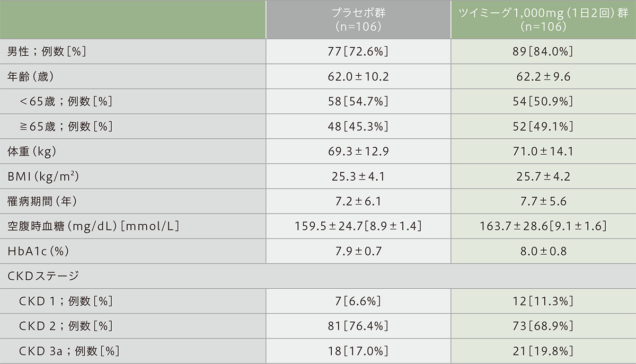The image size is (636, 364).
Task: Select the 7.2±6.1 disease duration value
Action: coord(358,201)
